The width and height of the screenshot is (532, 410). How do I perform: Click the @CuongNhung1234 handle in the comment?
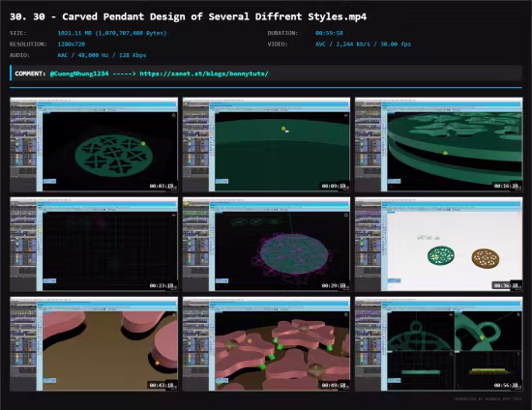click(79, 73)
